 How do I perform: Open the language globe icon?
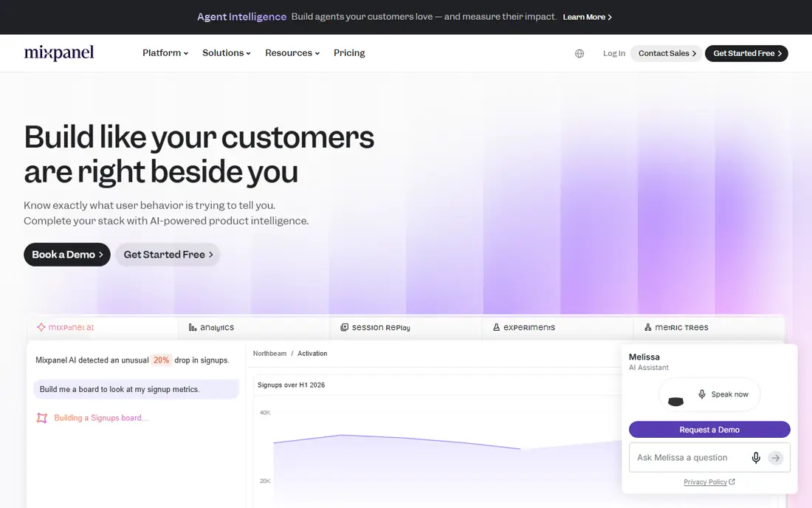[x=579, y=53]
